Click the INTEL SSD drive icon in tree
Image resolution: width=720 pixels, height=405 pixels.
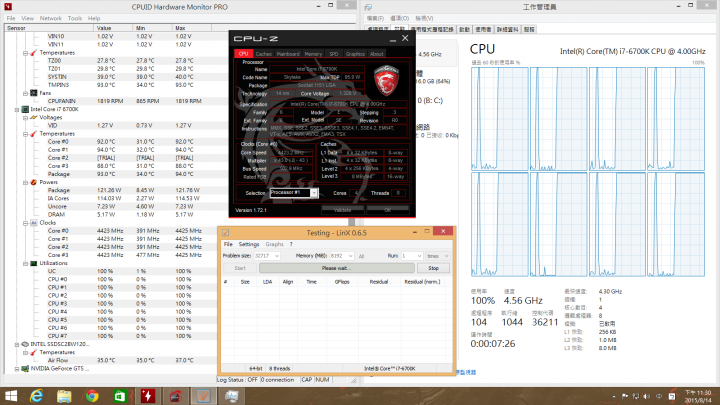coord(26,344)
